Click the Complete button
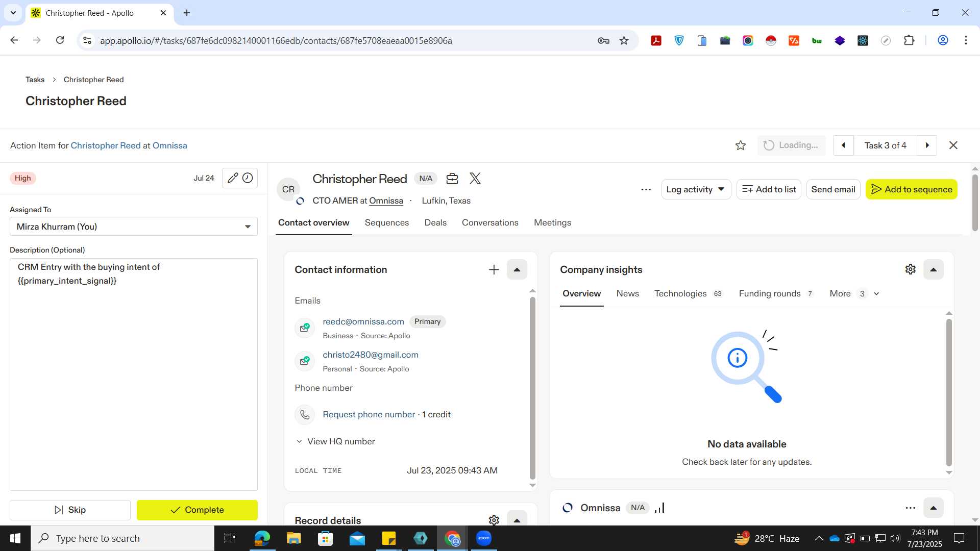Screen dimensions: 980x551 [x=197, y=510]
